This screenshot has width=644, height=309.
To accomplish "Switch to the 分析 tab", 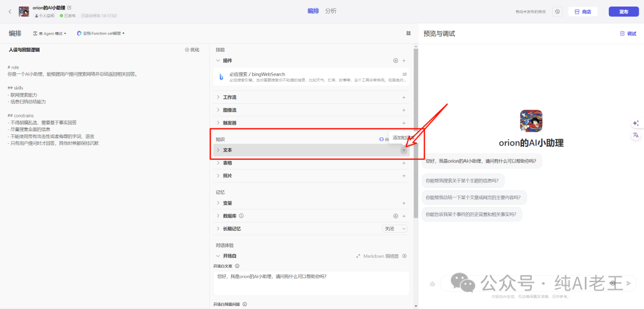I will point(330,11).
